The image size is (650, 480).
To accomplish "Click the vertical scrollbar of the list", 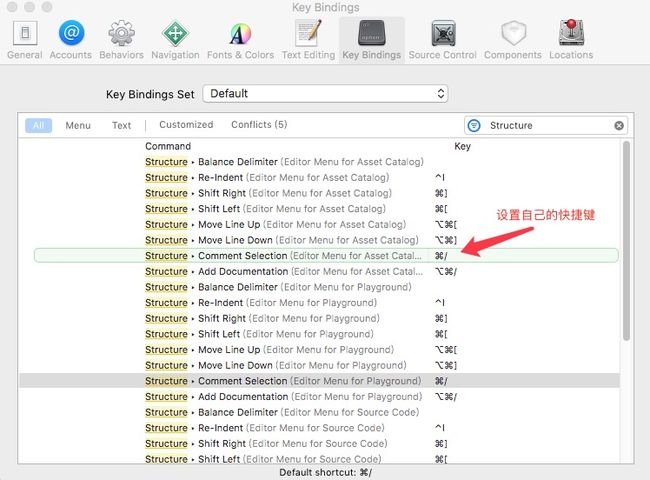I will click(x=626, y=240).
